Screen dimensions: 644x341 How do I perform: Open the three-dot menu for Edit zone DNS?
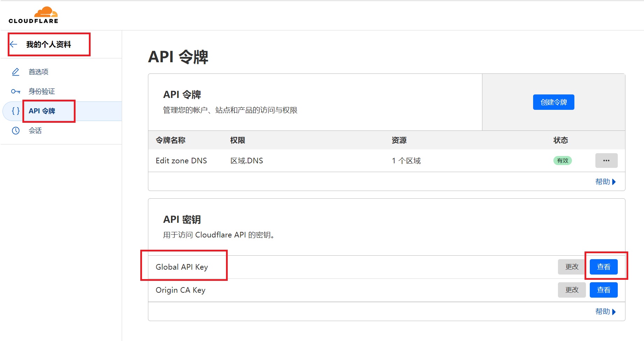(606, 161)
